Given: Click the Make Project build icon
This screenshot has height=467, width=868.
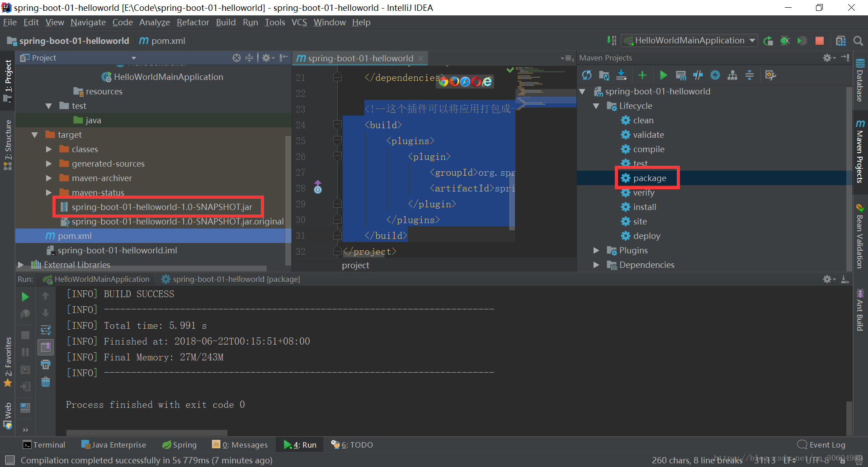Looking at the screenshot, I should click(612, 41).
